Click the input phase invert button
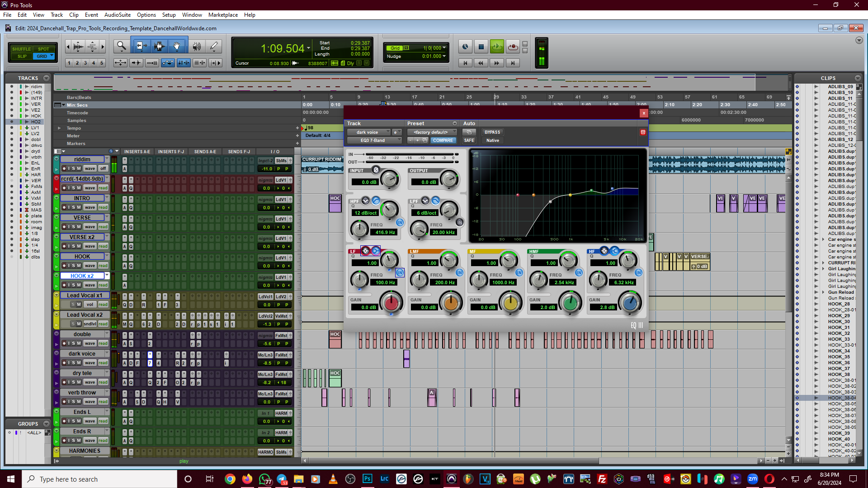Screen dimensions: 868x488 376,170
